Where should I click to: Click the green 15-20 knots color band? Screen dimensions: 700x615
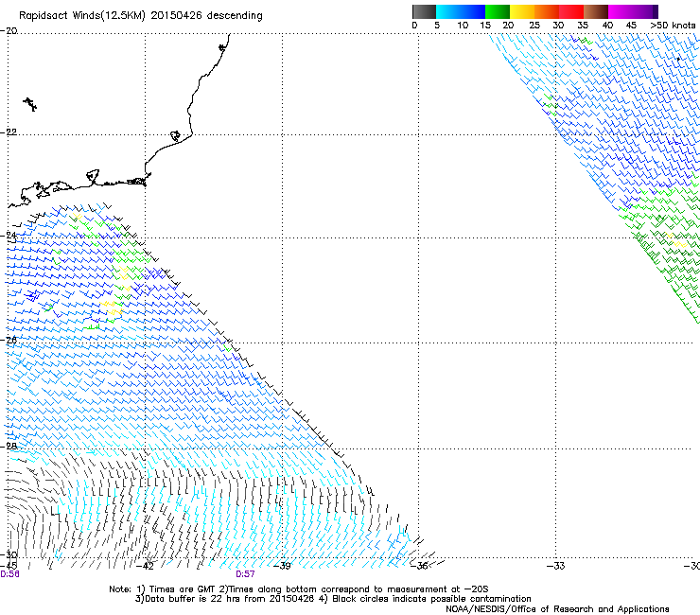pos(498,11)
